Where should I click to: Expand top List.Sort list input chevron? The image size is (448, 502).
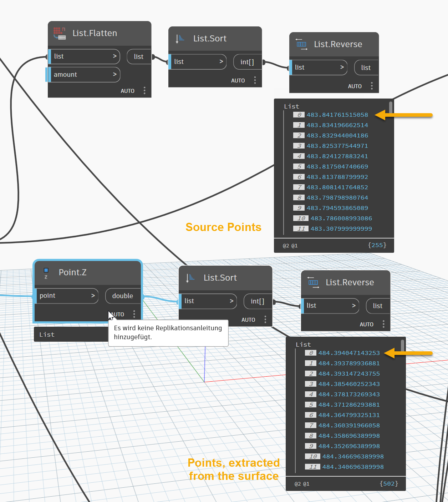pyautogui.click(x=221, y=61)
